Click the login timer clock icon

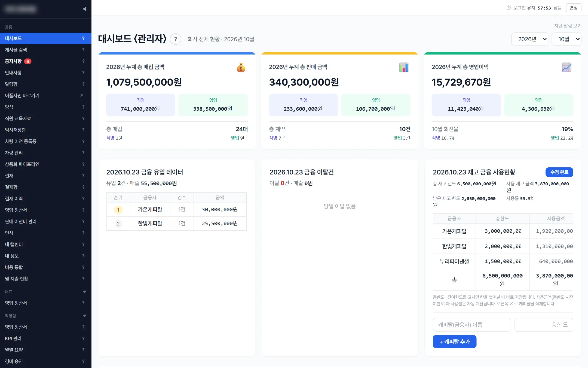point(509,8)
